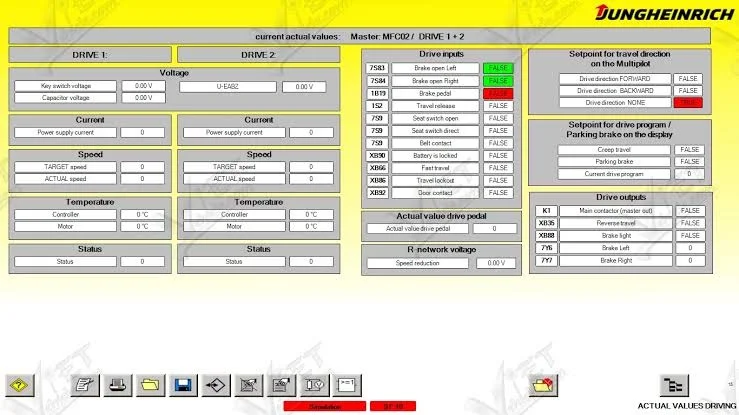The height and width of the screenshot is (415, 739).
Task: Click Drive 1 Status value field
Action: (142, 261)
